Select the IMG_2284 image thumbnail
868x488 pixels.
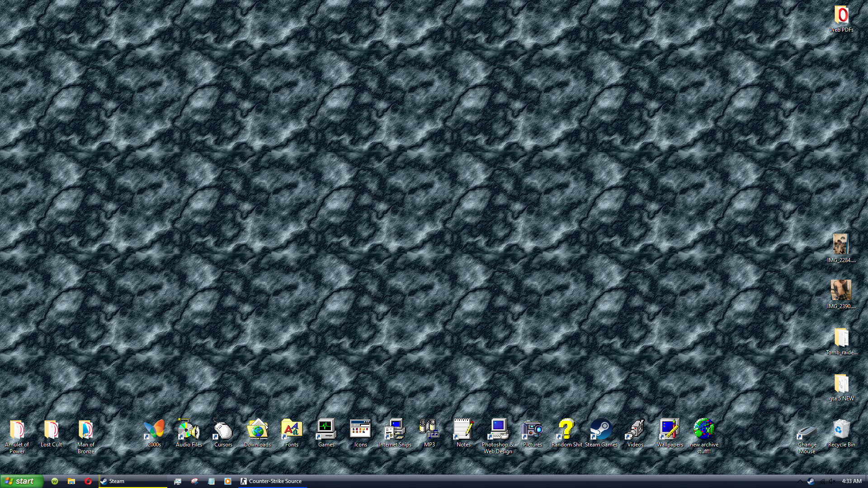pos(840,244)
